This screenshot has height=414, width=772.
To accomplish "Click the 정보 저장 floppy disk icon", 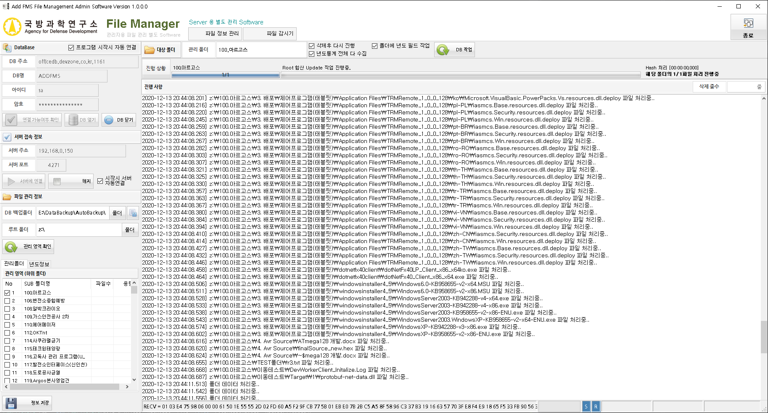I will (12, 403).
